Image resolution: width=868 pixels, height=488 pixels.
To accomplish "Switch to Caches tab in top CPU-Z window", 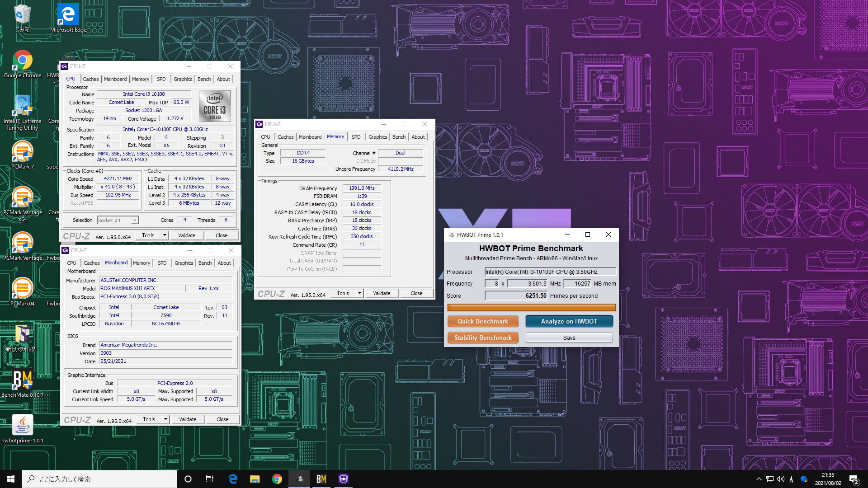I will [x=90, y=79].
